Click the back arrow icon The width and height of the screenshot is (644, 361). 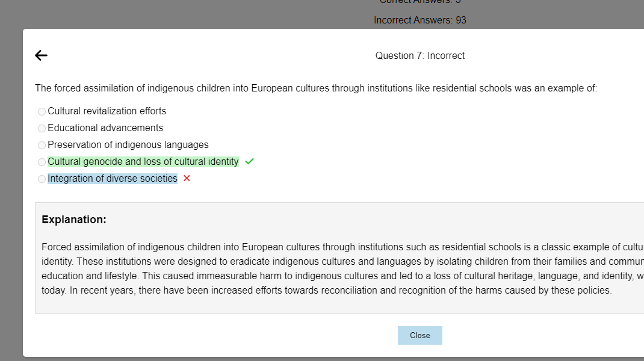pos(41,56)
